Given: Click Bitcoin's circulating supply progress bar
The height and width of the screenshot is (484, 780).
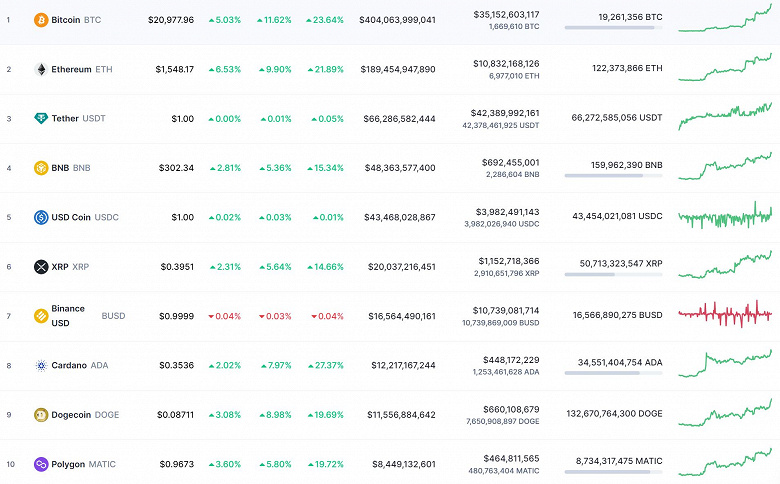Looking at the screenshot, I should coord(613,28).
